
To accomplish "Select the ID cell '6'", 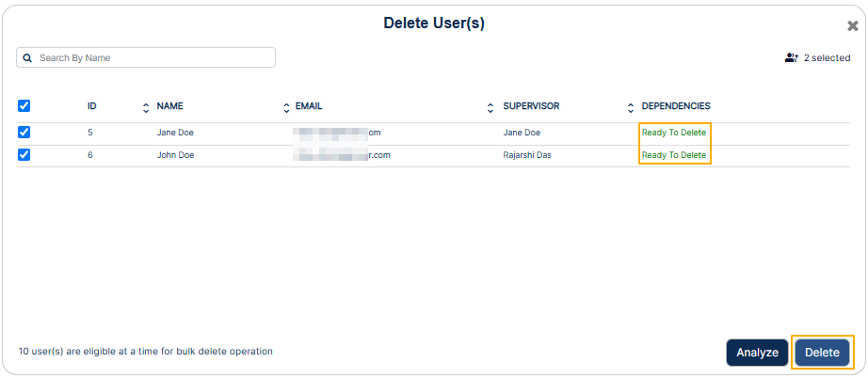I will coord(90,155).
